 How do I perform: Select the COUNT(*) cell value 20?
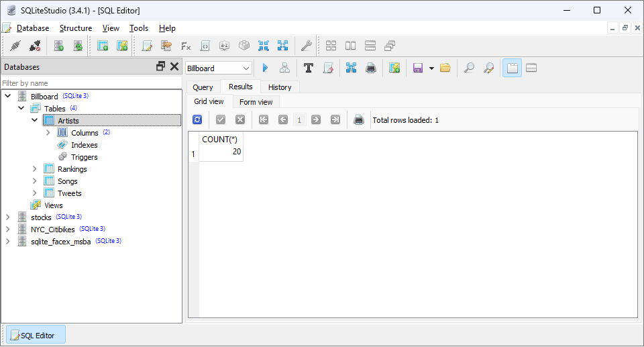pyautogui.click(x=221, y=152)
